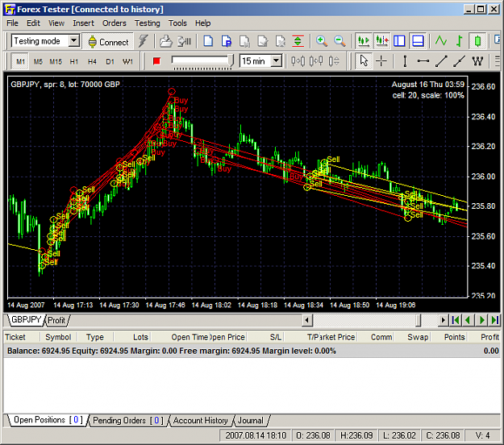Switch to the Profit chart tab
The image size is (504, 445).
[x=56, y=320]
